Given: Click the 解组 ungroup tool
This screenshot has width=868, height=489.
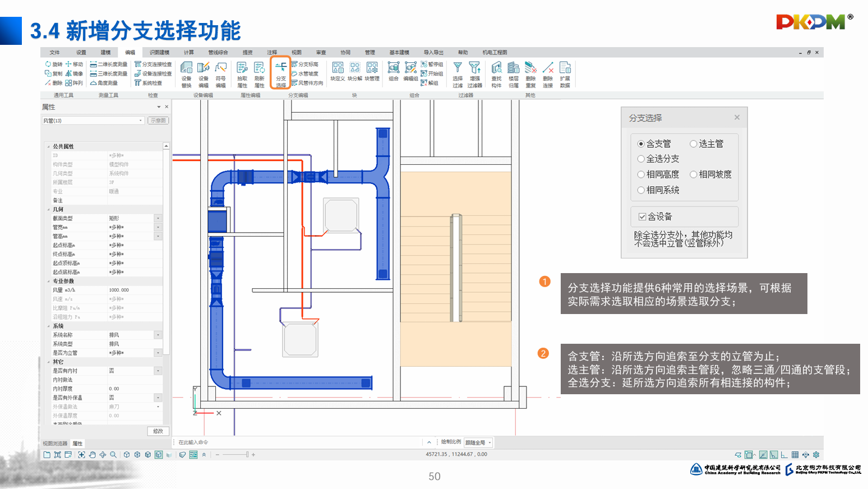Looking at the screenshot, I should point(430,83).
